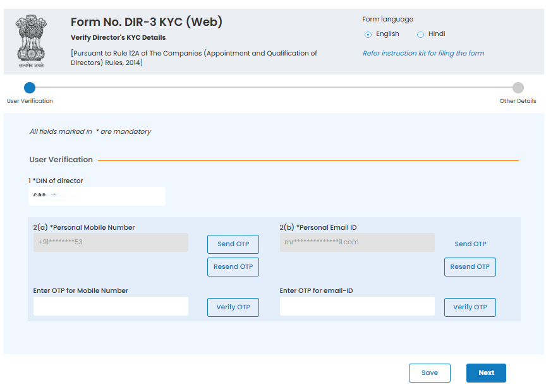Click Verify OTP for email ID

pos(470,307)
